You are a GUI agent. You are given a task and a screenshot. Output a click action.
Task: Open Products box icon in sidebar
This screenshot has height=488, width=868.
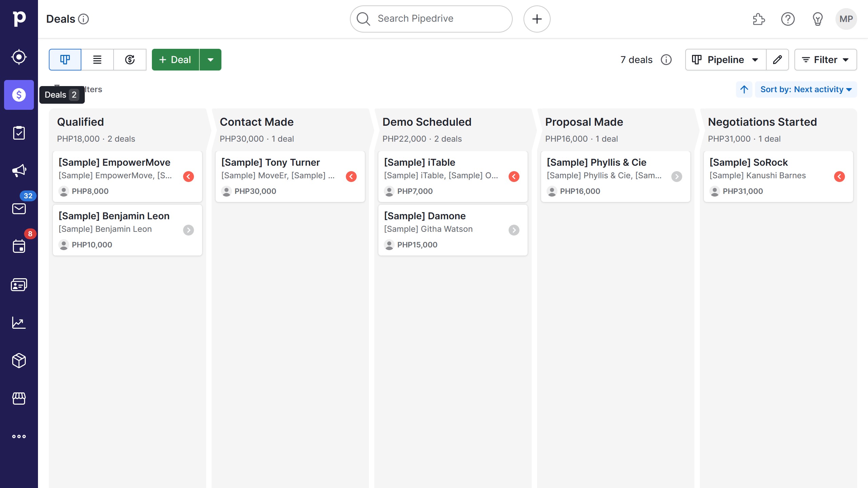(x=19, y=361)
